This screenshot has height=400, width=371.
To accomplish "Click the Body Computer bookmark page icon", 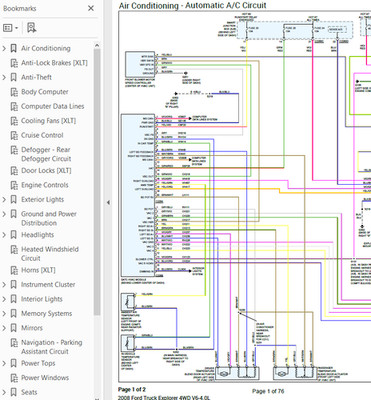I will [x=14, y=92].
